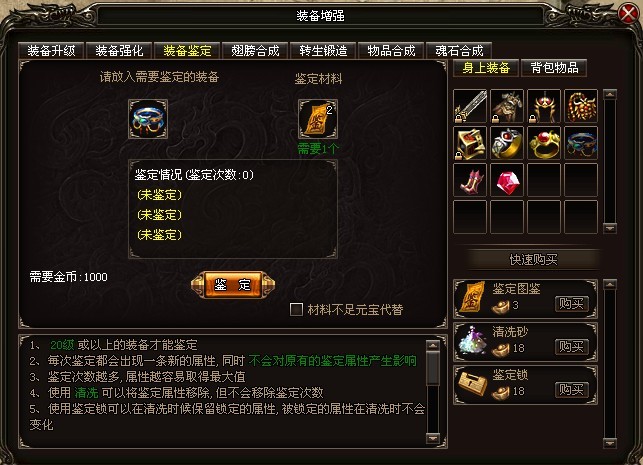Select the horned helmet equipment icon

[544, 106]
